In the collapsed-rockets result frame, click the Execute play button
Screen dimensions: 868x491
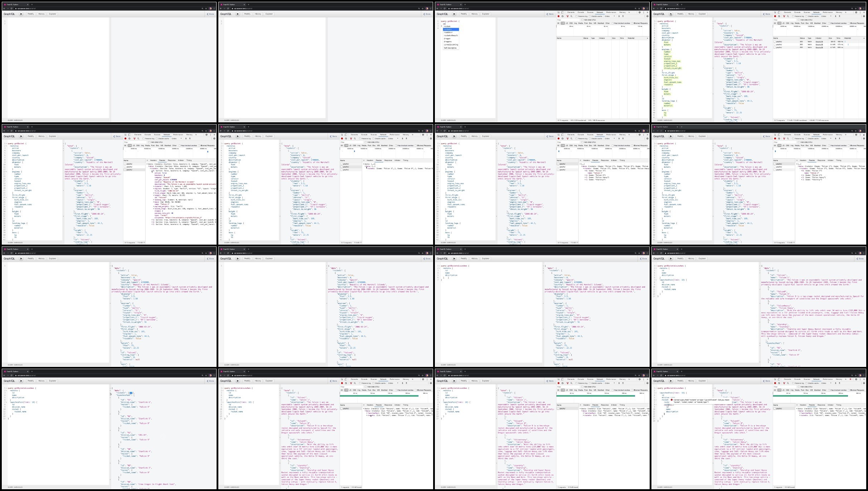[x=21, y=381]
